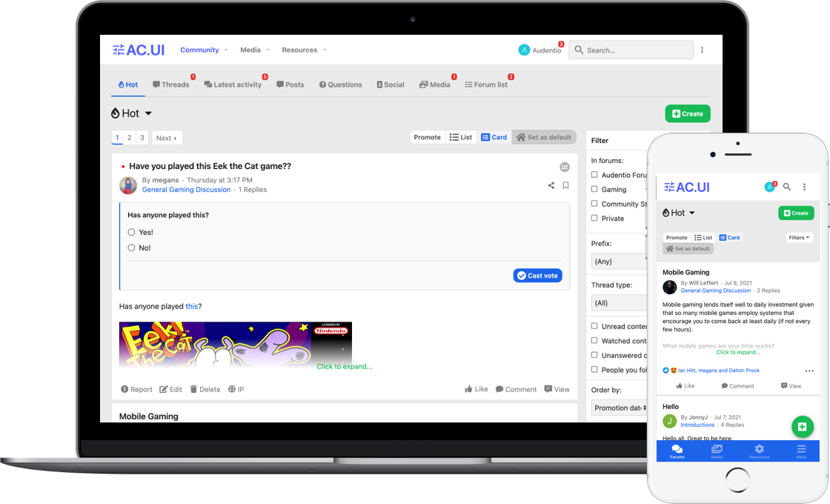Select the Yes! poll option
Screen dimensions: 830x504
tap(132, 233)
